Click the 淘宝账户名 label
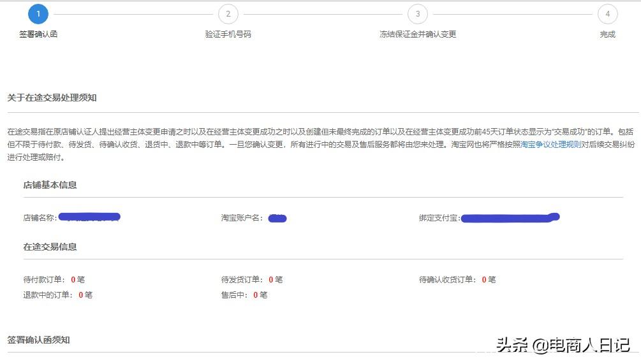The width and height of the screenshot is (641, 364). pos(242,218)
